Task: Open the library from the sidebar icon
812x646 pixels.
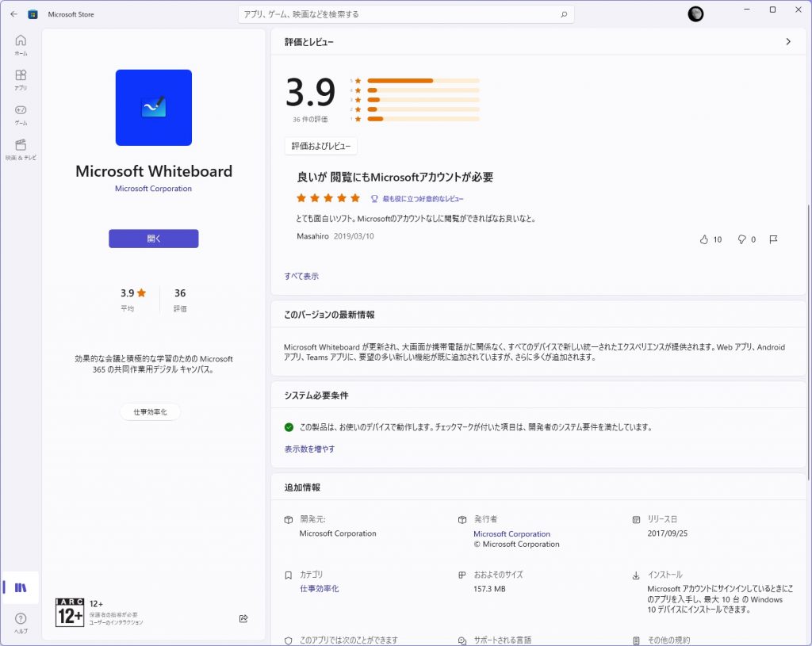Action: coord(20,587)
